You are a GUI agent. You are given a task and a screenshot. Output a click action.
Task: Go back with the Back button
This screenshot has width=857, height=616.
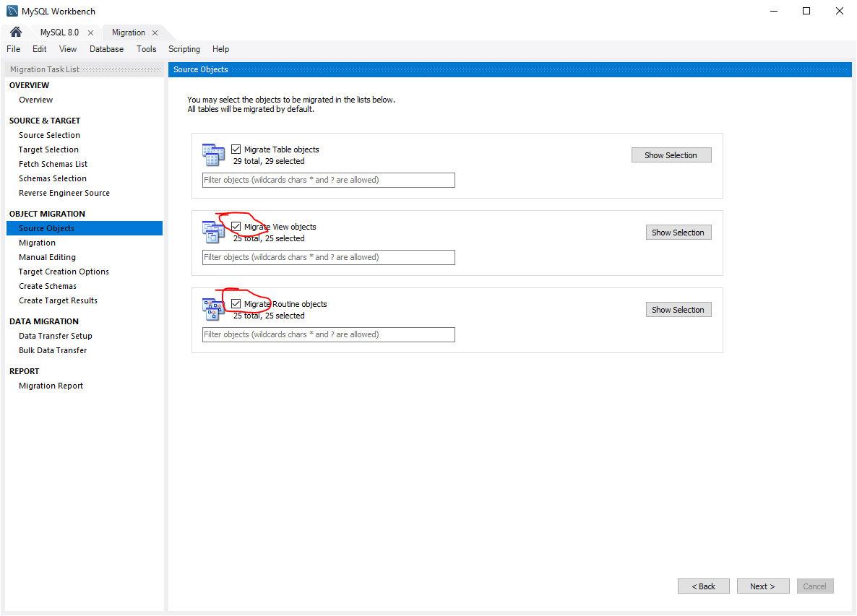click(x=703, y=586)
